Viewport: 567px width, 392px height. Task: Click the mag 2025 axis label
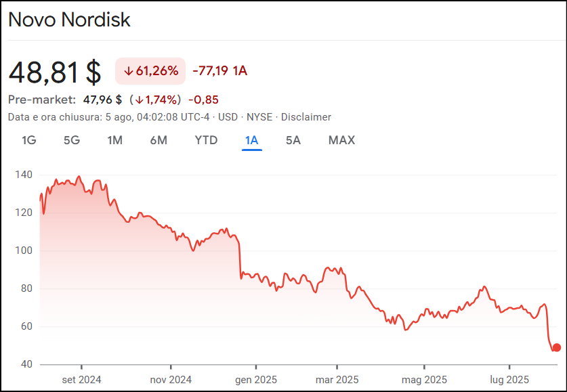425,379
